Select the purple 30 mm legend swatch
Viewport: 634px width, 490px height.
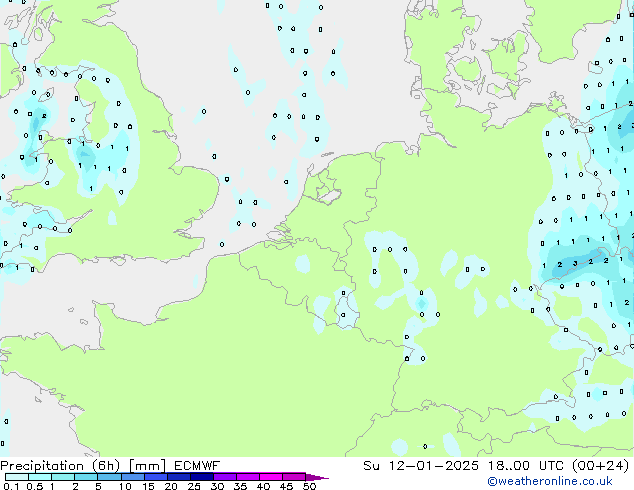tap(225, 477)
